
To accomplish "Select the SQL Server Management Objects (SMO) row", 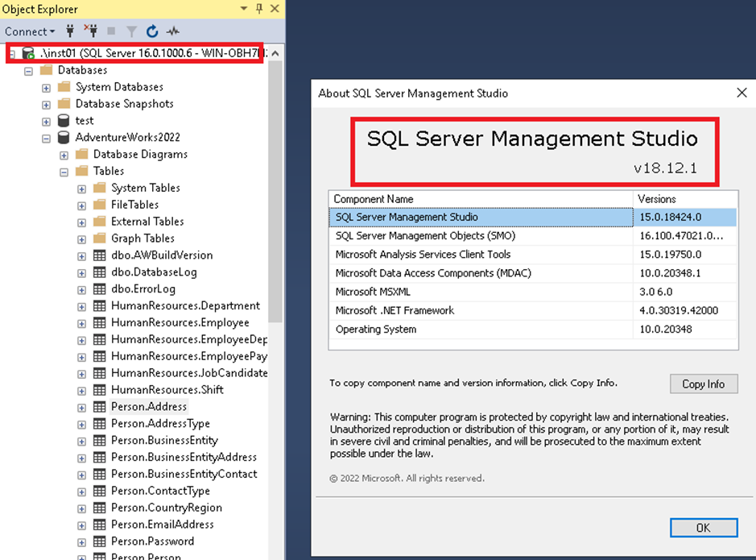I will click(533, 236).
